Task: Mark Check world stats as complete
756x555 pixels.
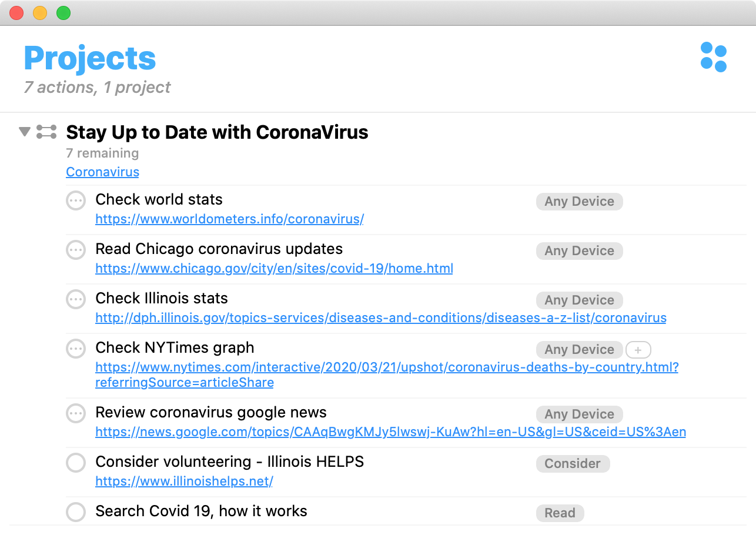Action: coord(76,200)
